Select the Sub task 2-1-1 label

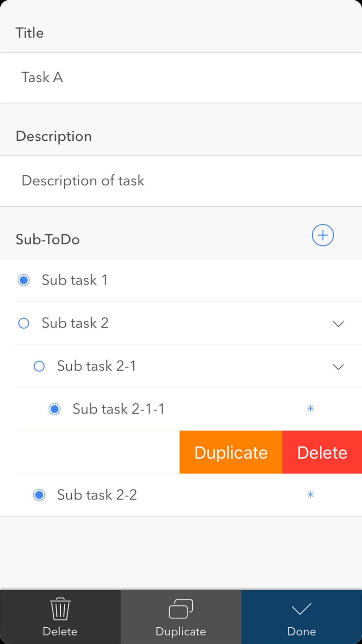[118, 409]
